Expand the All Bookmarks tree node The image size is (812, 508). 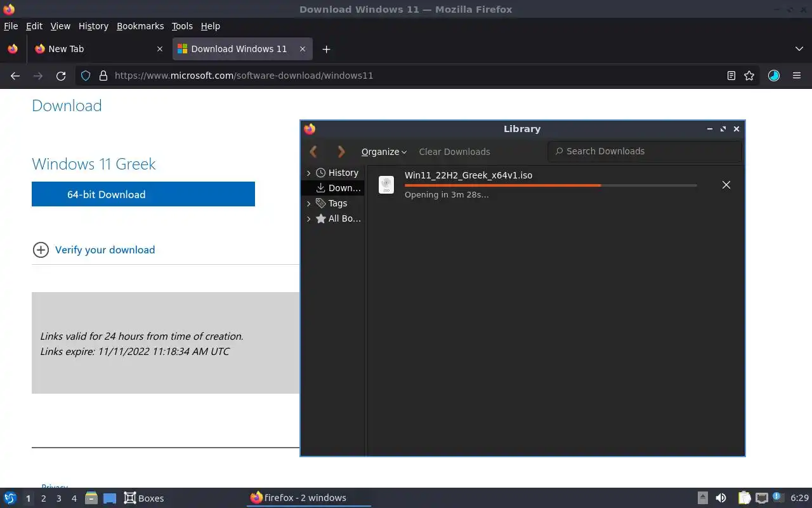(x=309, y=218)
